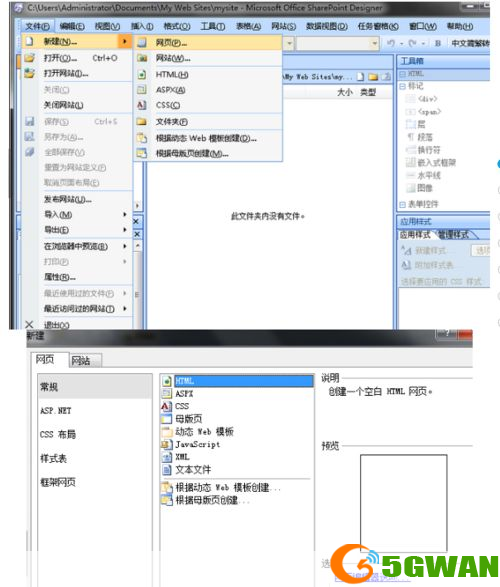Click the CSS 'A' icon in submenu
500x587 pixels.
[x=141, y=105]
